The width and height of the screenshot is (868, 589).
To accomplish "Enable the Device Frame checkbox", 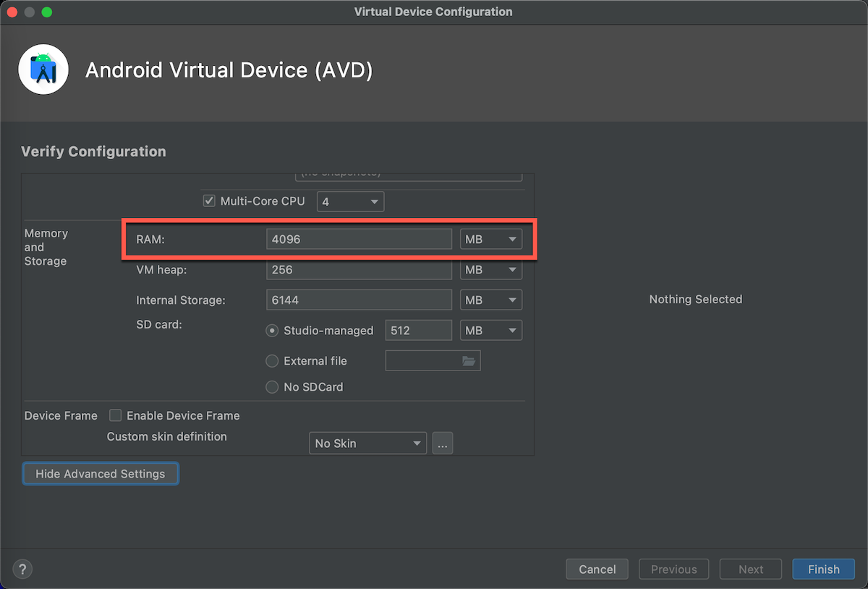I will click(115, 415).
